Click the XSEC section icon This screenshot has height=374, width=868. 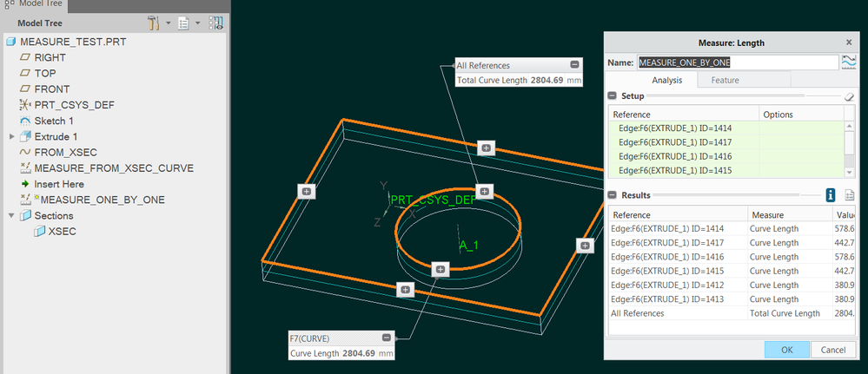[39, 232]
